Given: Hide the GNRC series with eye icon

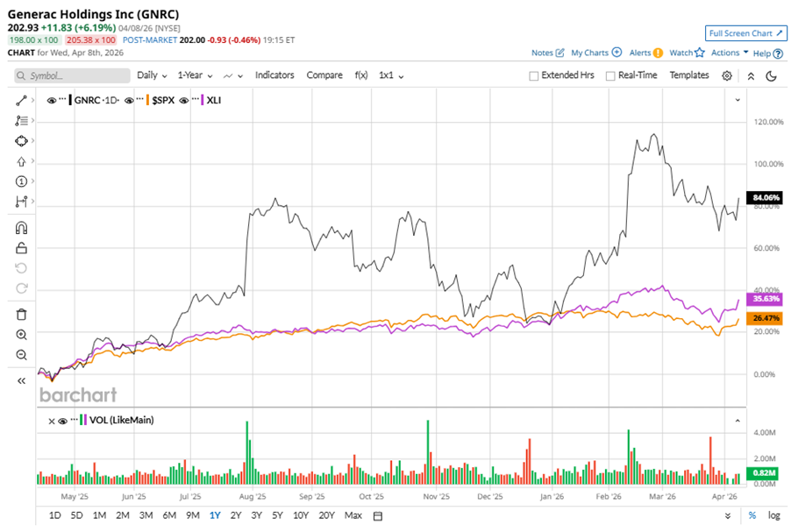Looking at the screenshot, I should (51, 100).
